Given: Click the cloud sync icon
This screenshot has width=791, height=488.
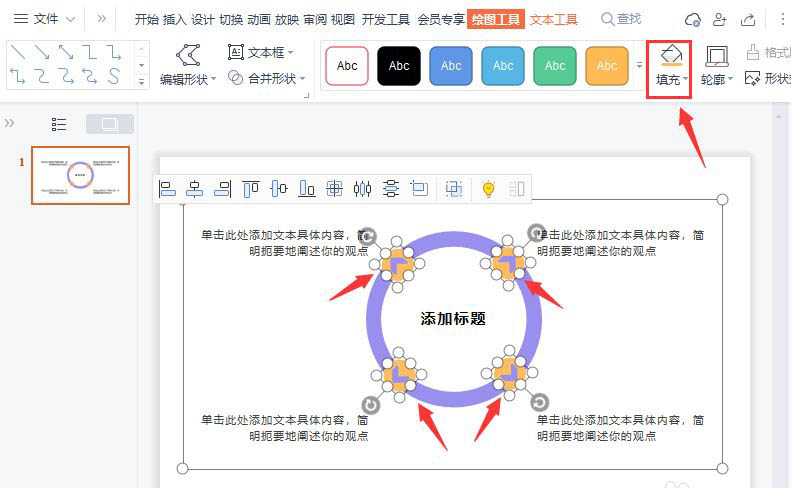Looking at the screenshot, I should [692, 19].
